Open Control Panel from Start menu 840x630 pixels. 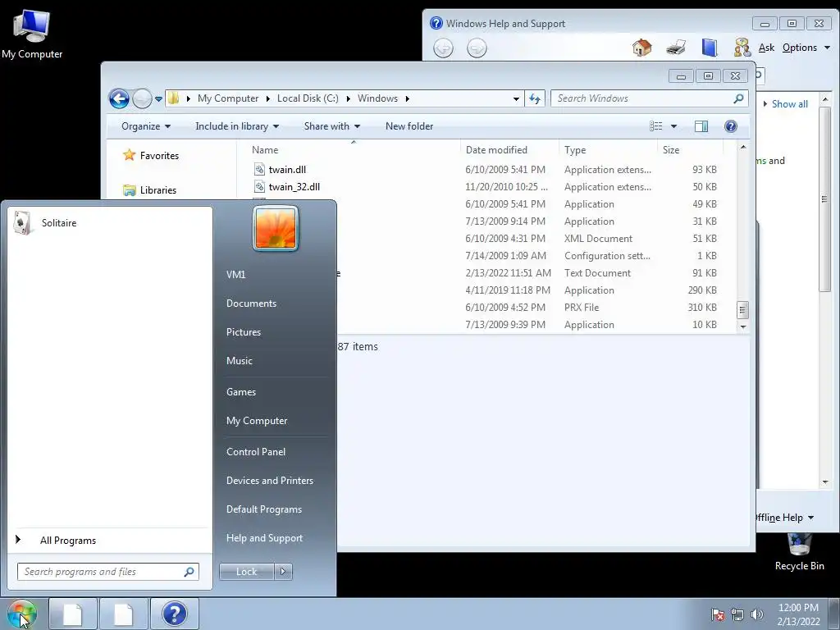coord(256,452)
